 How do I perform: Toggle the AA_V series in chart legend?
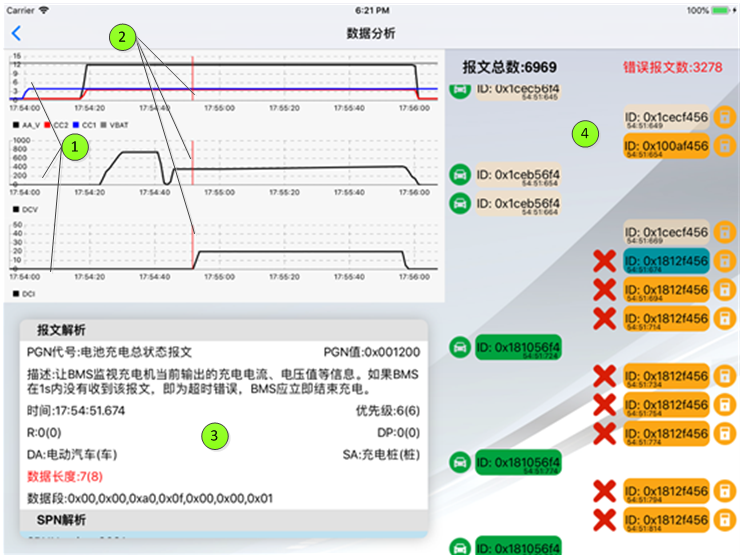click(25, 125)
